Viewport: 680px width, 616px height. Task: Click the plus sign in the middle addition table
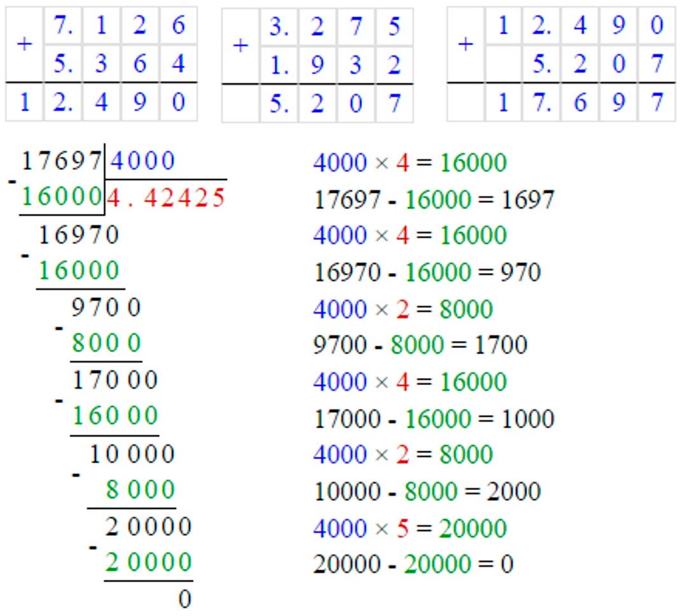[240, 46]
